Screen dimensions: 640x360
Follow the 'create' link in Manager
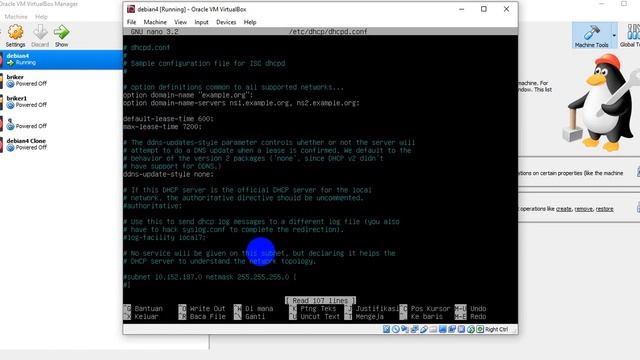coord(564,209)
